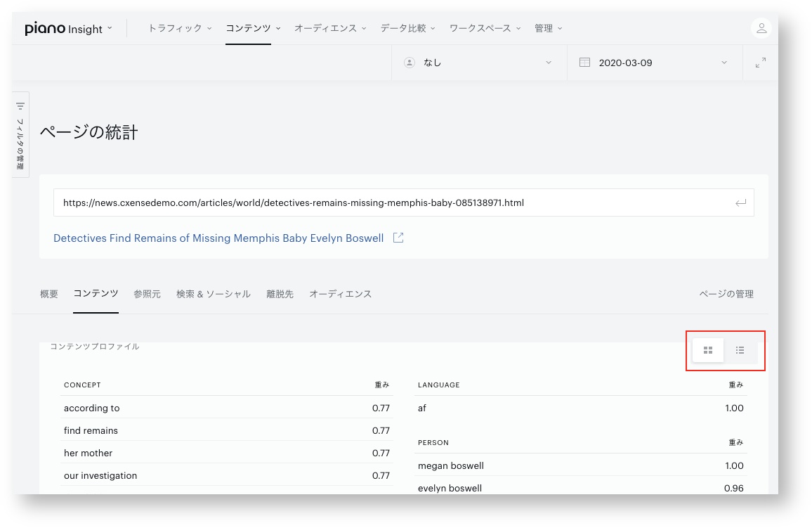The image size is (812, 528).
Task: Click the 'find remains' concept row
Action: [x=226, y=430]
